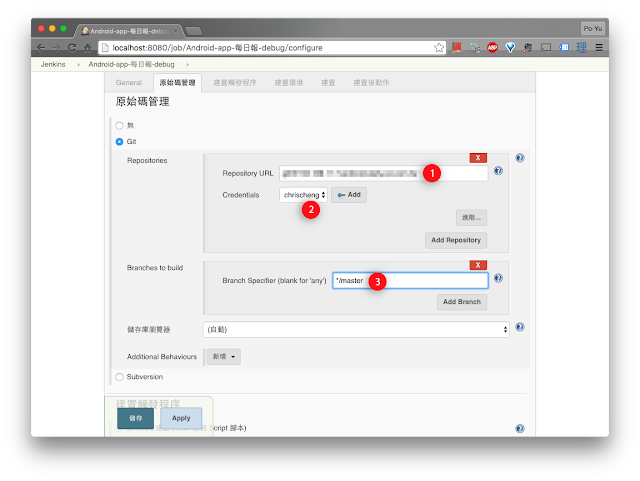640x481 pixels.
Task: Click the blue 理 extension icon
Action: click(581, 48)
